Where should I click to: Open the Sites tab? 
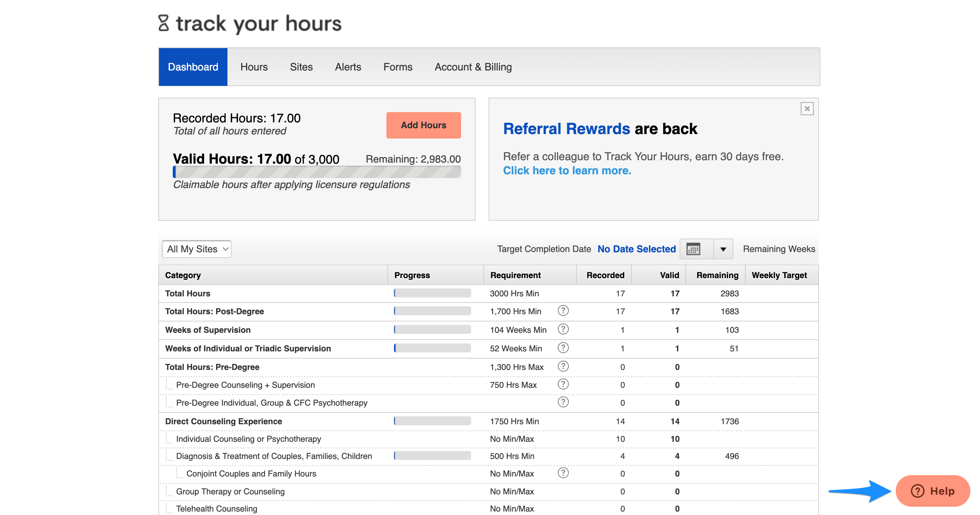tap(301, 67)
